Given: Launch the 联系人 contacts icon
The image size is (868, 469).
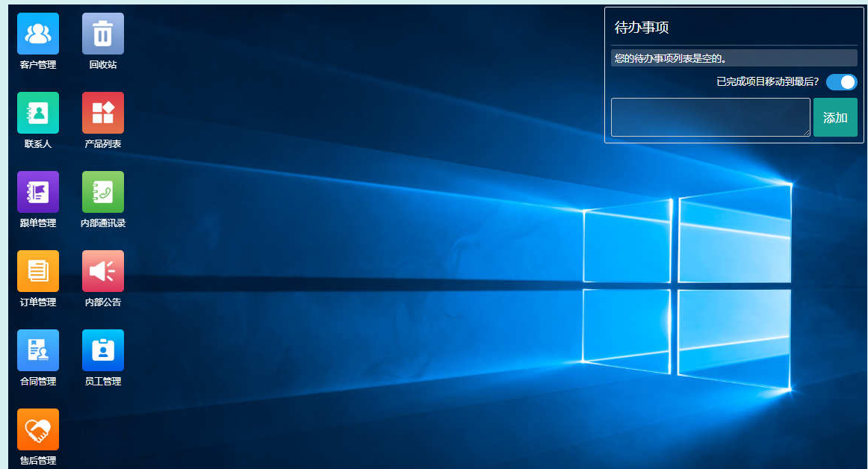Looking at the screenshot, I should click(38, 113).
